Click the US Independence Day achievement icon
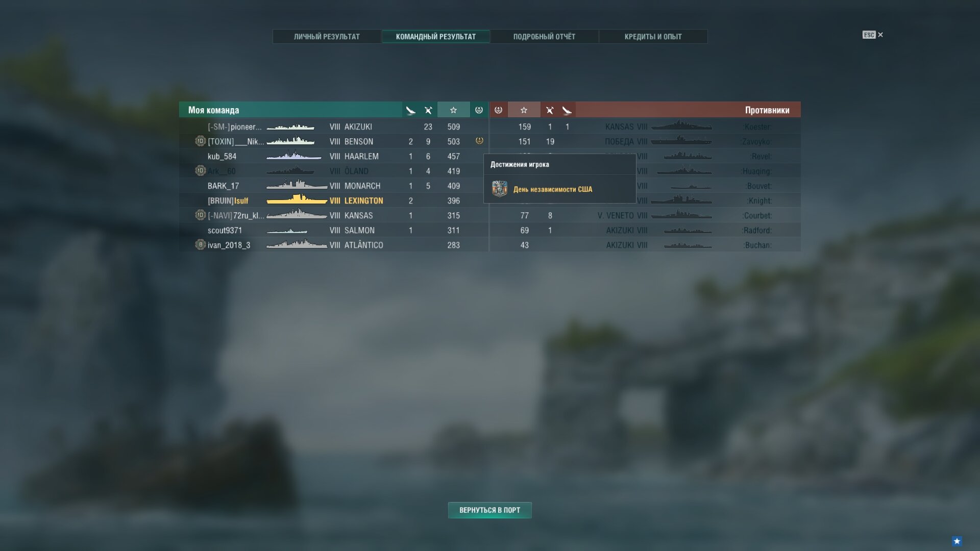 [499, 189]
